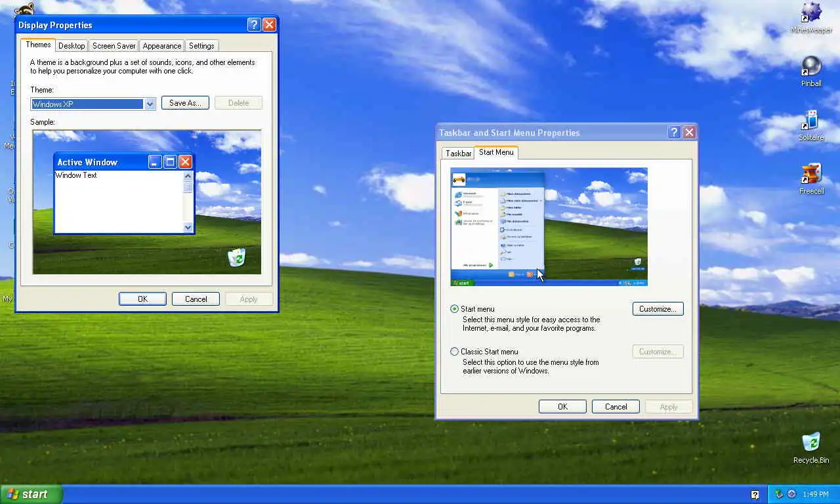This screenshot has width=840, height=504.
Task: Click Taskbar and Start Menu Properties help button
Action: click(x=674, y=132)
